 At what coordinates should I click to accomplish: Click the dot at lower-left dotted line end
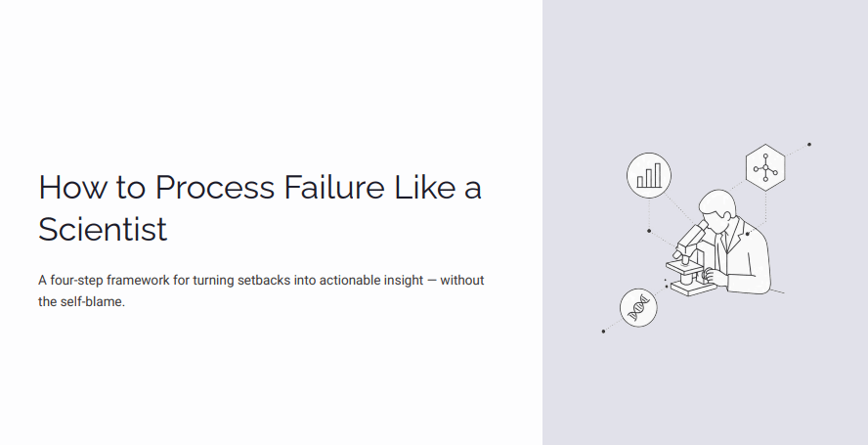coord(603,332)
